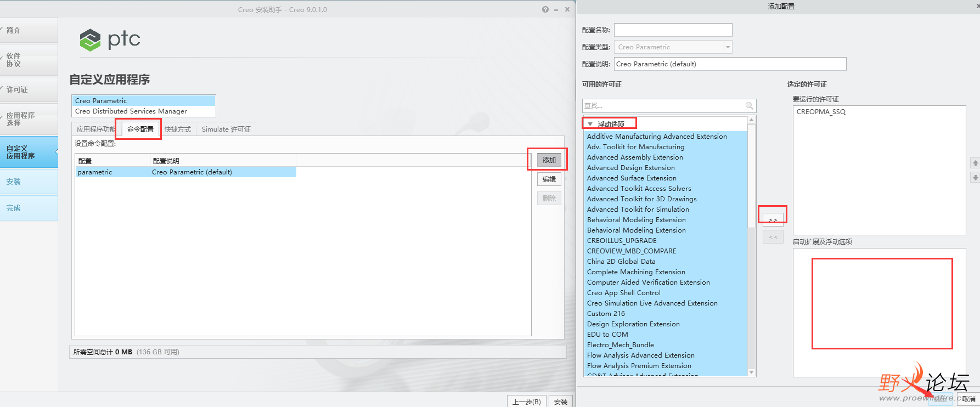Select Advanced Assembly Extension
Viewport: 980px width, 407px height.
(665, 157)
